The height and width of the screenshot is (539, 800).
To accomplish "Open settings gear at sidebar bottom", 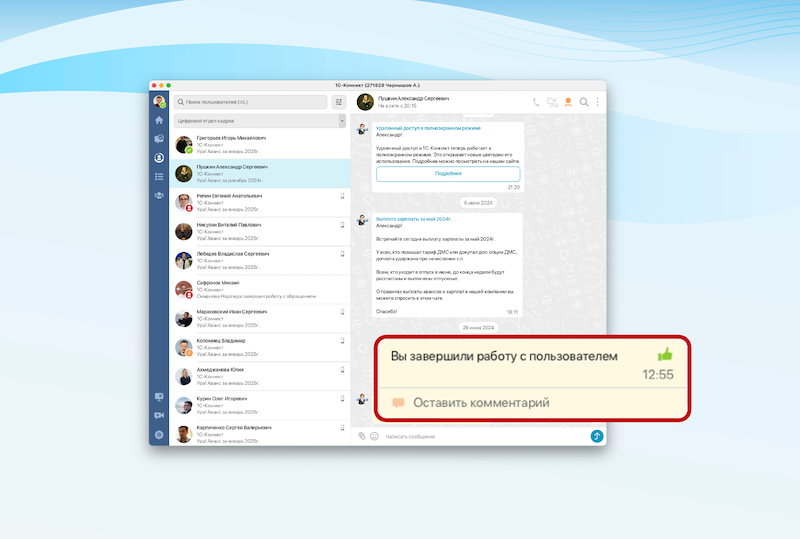I will click(159, 435).
